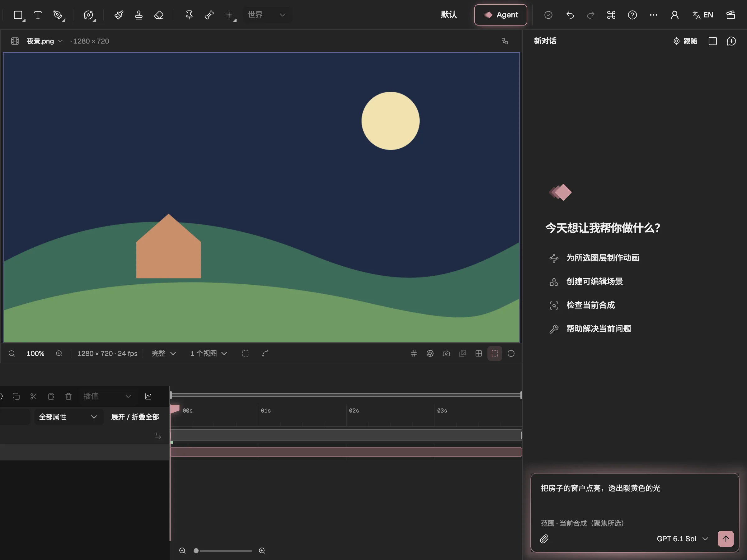This screenshot has height=560, width=747.
Task: Toggle the Agent panel button
Action: (x=500, y=15)
